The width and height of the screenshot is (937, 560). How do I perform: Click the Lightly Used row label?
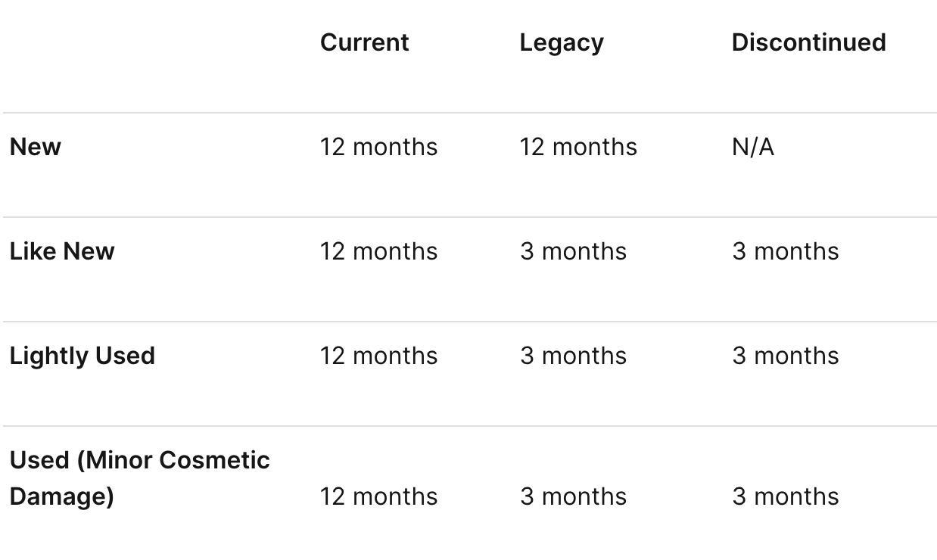click(82, 356)
